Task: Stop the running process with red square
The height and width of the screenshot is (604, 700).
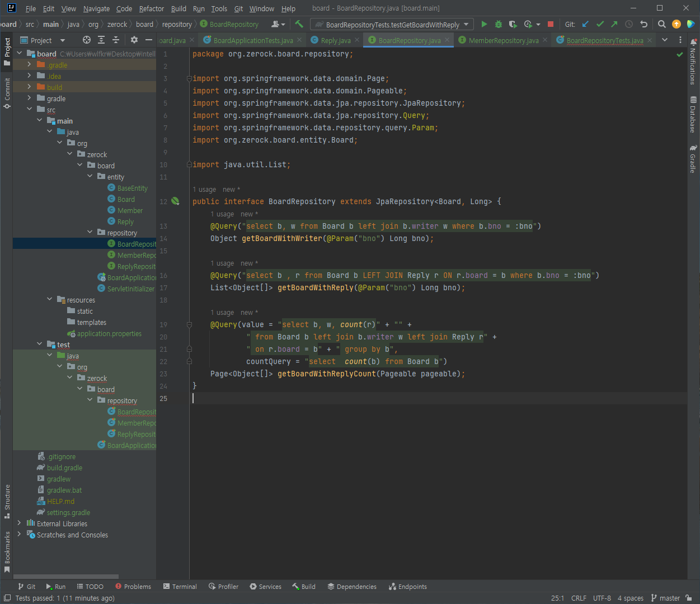Action: click(551, 24)
